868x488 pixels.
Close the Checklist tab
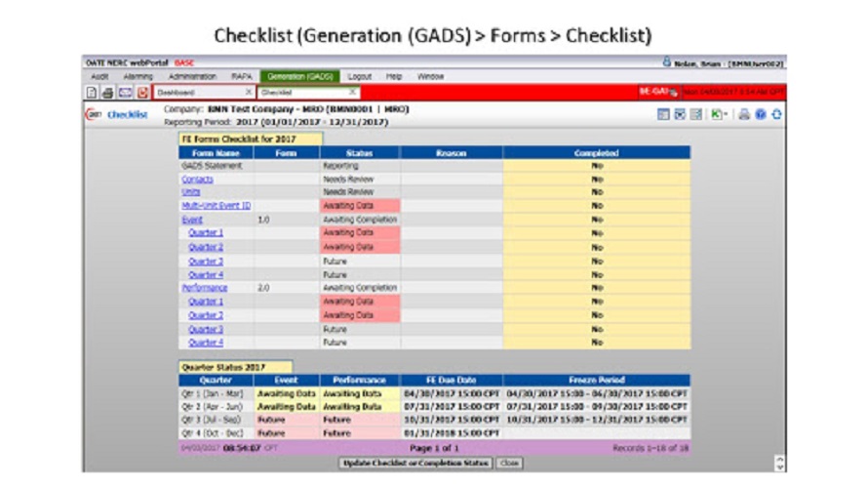[352, 92]
